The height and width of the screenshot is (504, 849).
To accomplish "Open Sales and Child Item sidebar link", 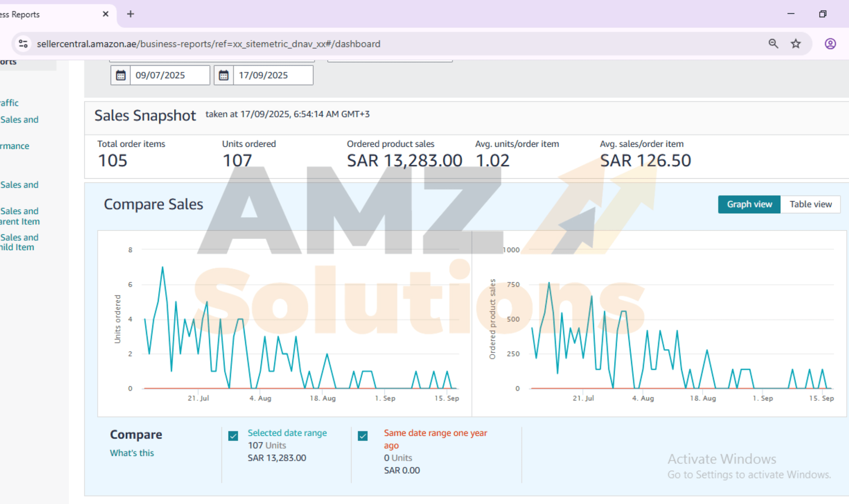I will 19,242.
